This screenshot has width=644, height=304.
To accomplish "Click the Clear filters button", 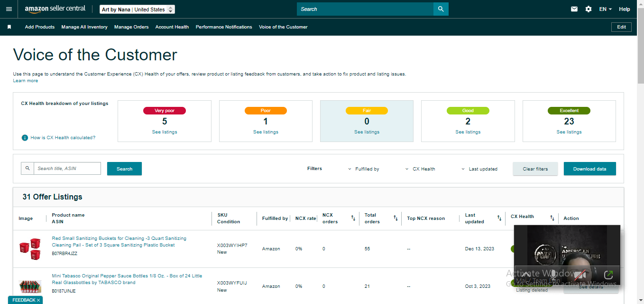I will [x=535, y=169].
